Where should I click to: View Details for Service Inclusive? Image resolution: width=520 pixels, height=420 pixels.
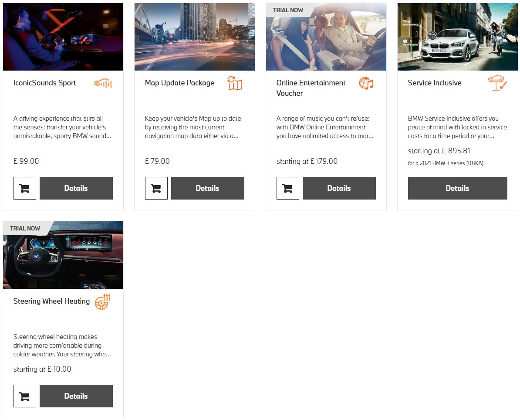pyautogui.click(x=458, y=188)
